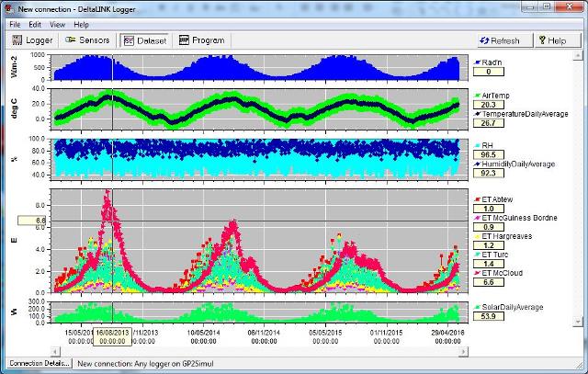
Task: Click the Refresh button
Action: point(504,40)
